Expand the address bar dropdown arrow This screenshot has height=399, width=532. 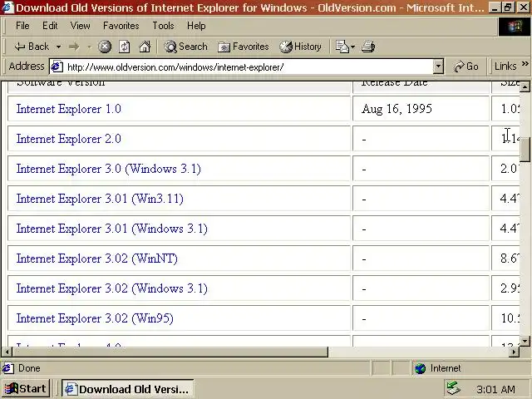pyautogui.click(x=438, y=66)
